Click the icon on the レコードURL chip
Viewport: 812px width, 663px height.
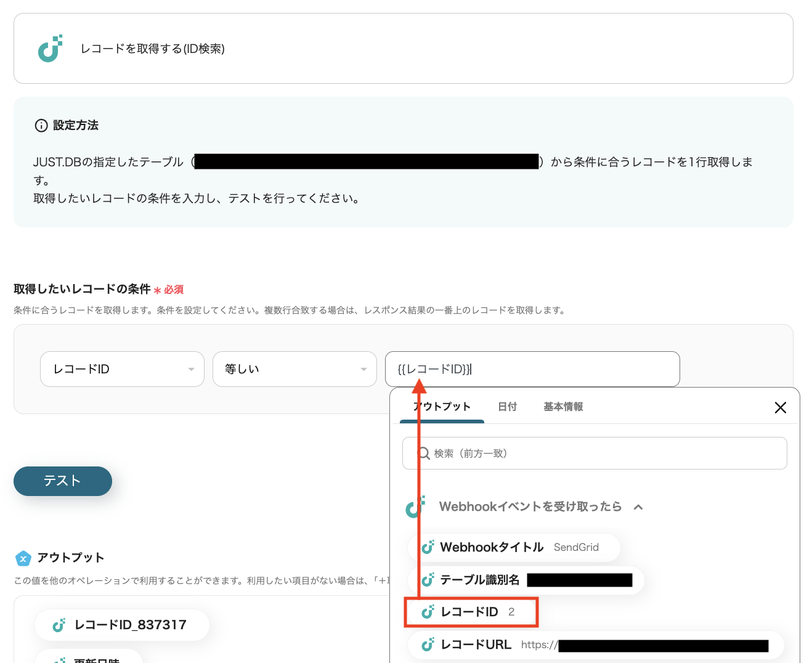(x=427, y=645)
